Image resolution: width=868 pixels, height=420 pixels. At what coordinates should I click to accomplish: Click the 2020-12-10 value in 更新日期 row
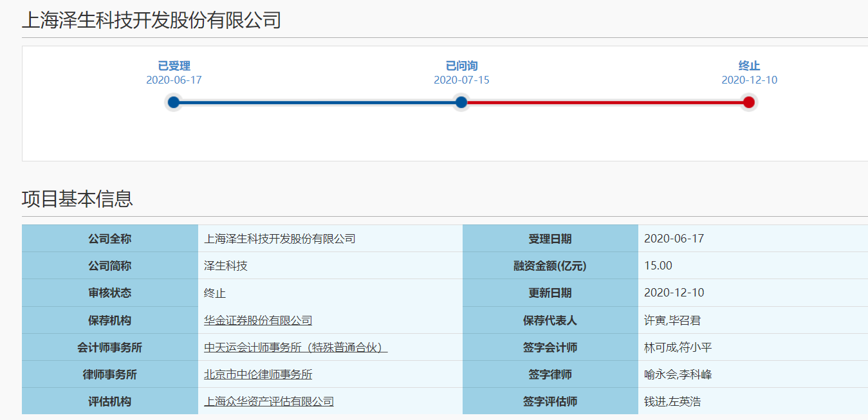tap(674, 293)
